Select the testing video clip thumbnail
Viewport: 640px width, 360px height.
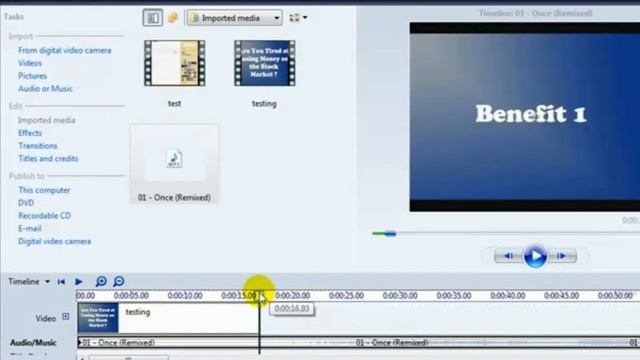tap(264, 63)
